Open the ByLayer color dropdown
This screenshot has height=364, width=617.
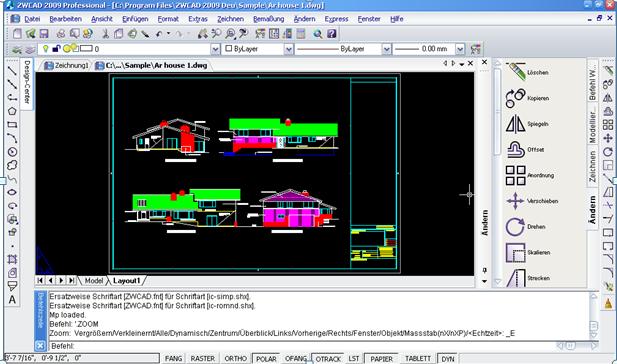[x=289, y=49]
